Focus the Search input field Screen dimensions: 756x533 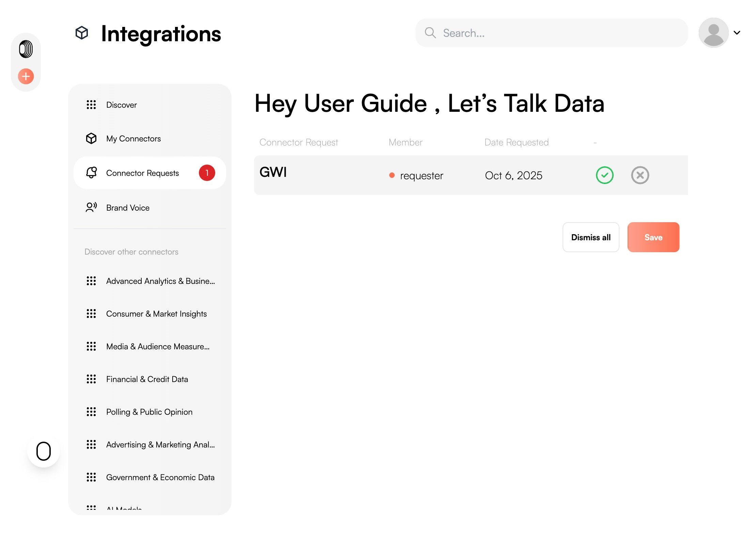(558, 33)
